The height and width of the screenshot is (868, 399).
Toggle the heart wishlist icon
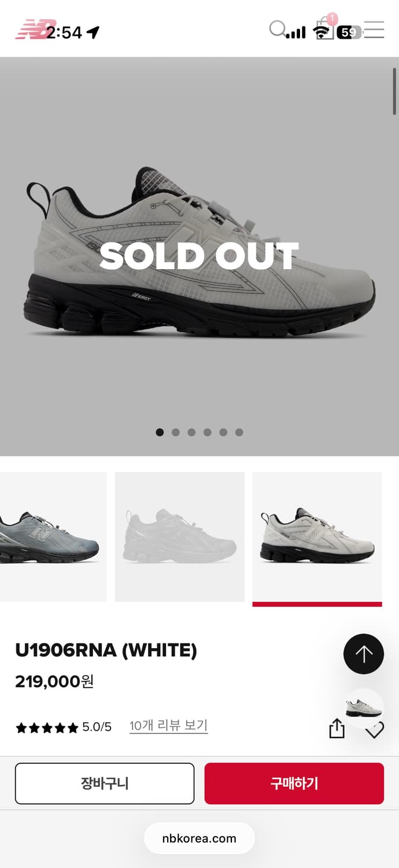point(375,730)
